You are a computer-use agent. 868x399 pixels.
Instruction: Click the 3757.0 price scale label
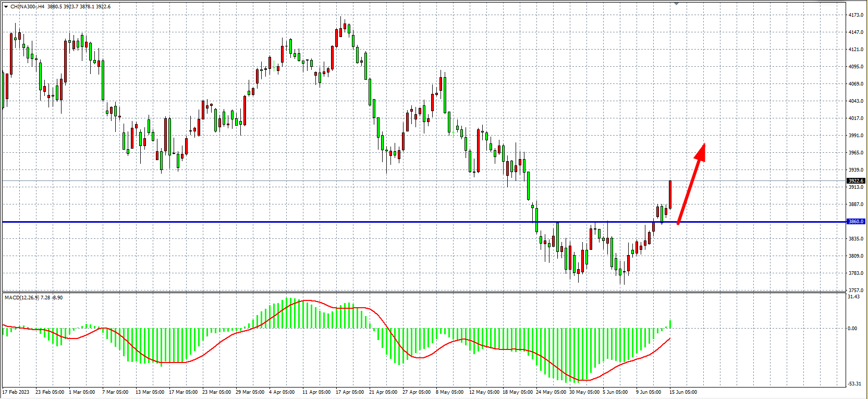855,291
